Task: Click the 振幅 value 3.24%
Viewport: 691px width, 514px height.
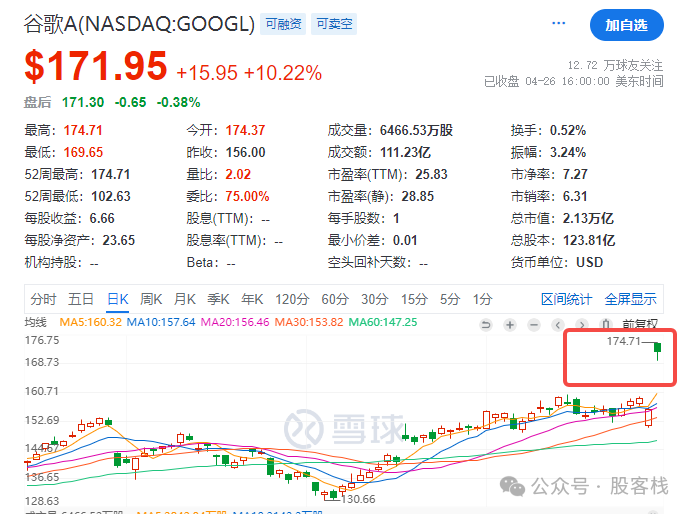Action: 568,153
